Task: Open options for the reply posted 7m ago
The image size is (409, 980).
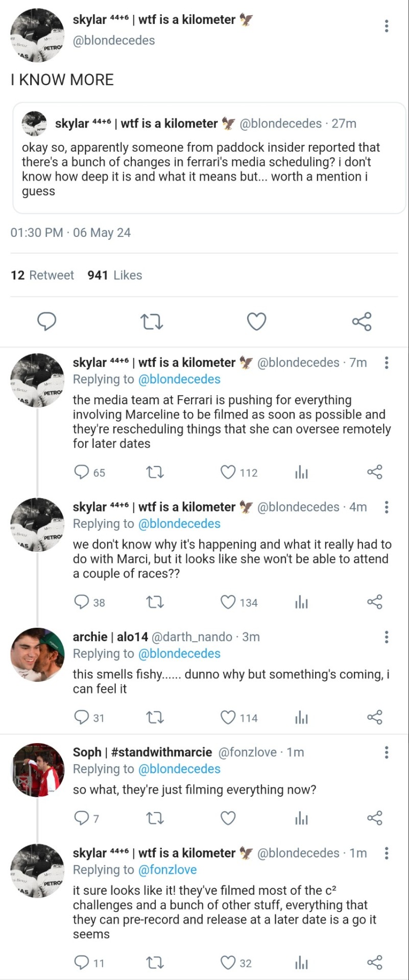Action: click(x=387, y=363)
